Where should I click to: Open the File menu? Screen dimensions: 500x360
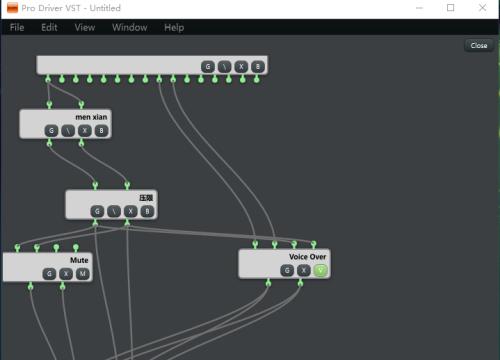click(x=17, y=27)
